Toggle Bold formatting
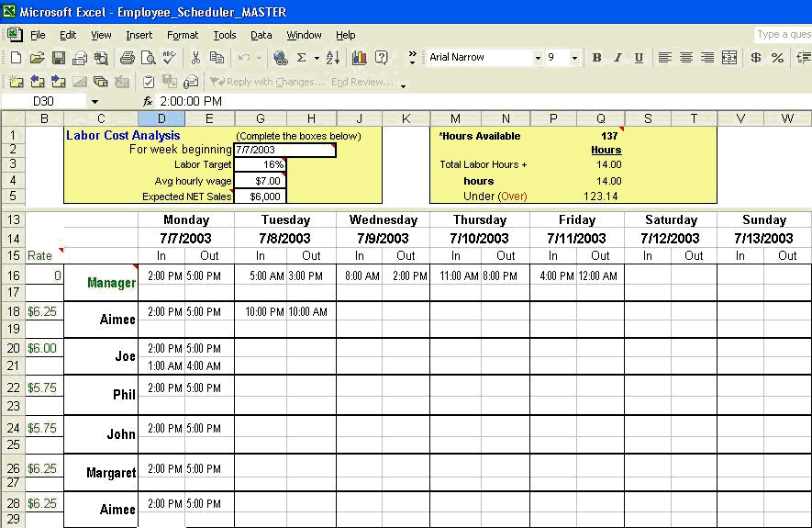The height and width of the screenshot is (528, 812). [x=596, y=58]
